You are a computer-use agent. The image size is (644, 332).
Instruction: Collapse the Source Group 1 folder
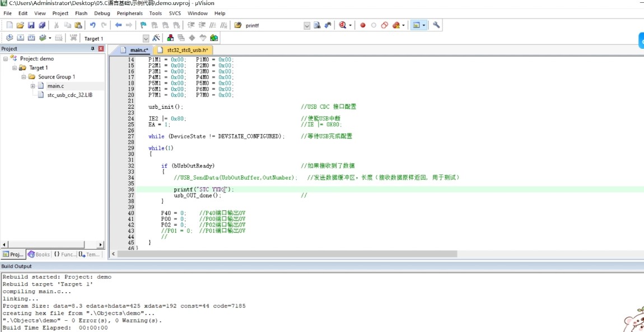point(24,77)
